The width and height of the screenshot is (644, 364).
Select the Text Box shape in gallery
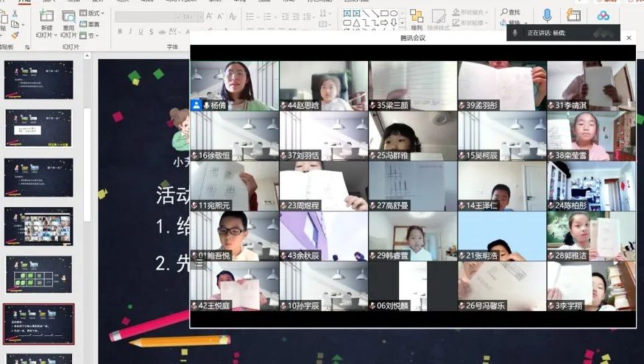coord(347,13)
